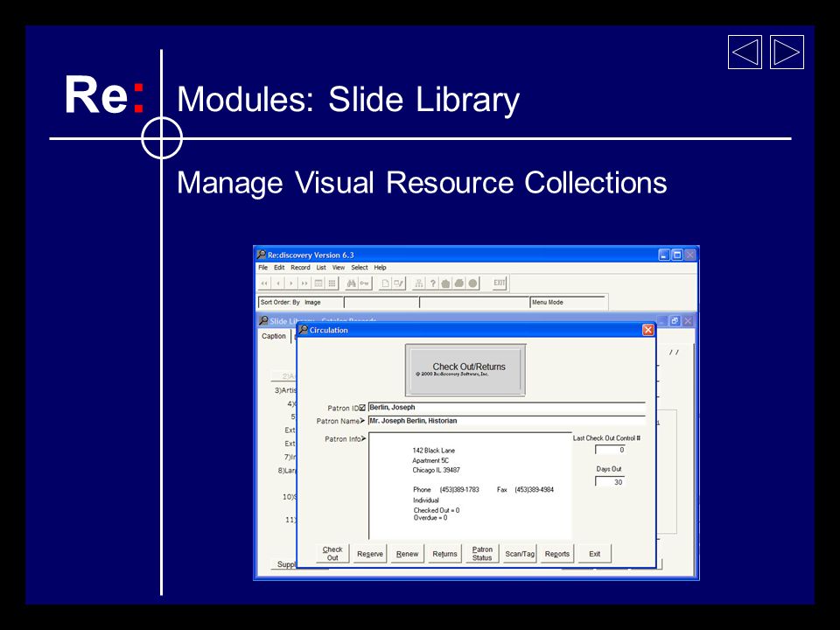The width and height of the screenshot is (840, 630).
Task: Click the text Chicago IL 39487
Action: tap(436, 470)
